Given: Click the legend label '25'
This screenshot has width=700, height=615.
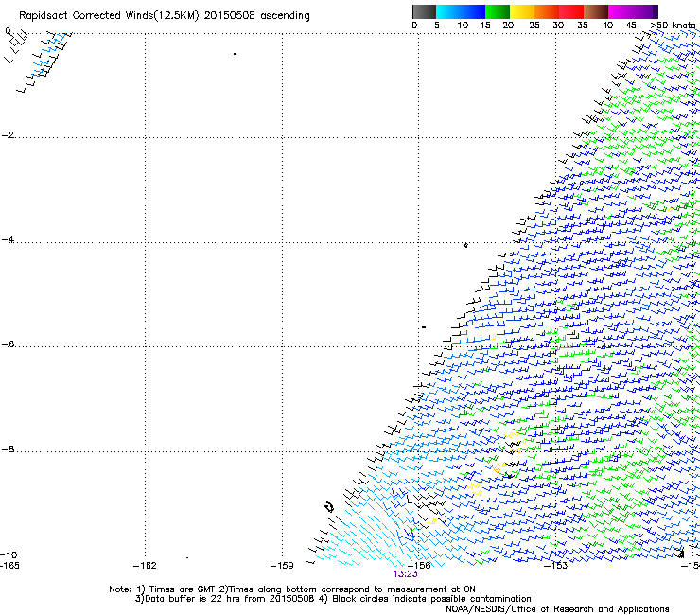Looking at the screenshot, I should pos(534,25).
